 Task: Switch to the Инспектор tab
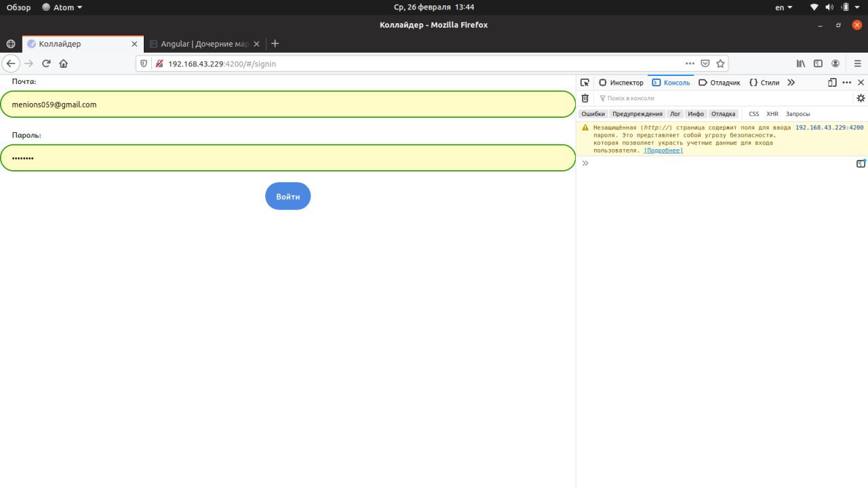click(621, 83)
